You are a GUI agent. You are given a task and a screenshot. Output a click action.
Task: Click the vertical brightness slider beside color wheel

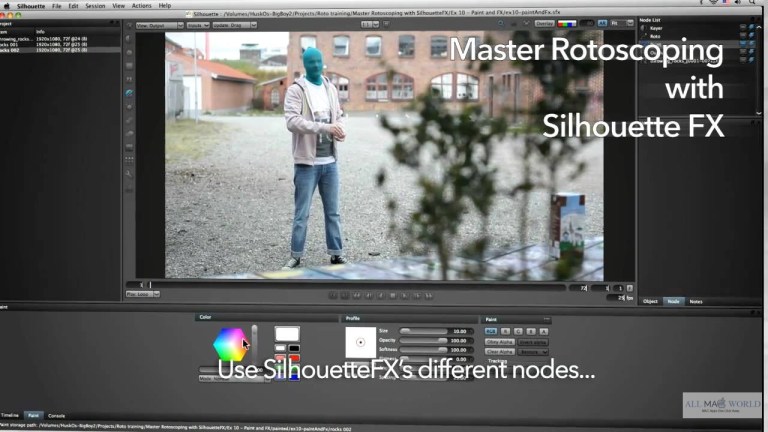click(254, 343)
